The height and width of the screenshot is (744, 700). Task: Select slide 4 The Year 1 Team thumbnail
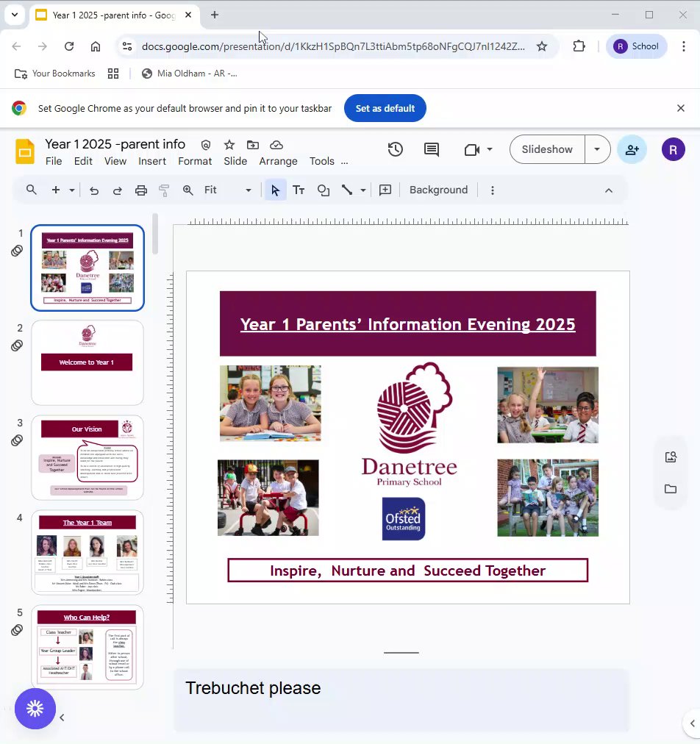point(87,552)
